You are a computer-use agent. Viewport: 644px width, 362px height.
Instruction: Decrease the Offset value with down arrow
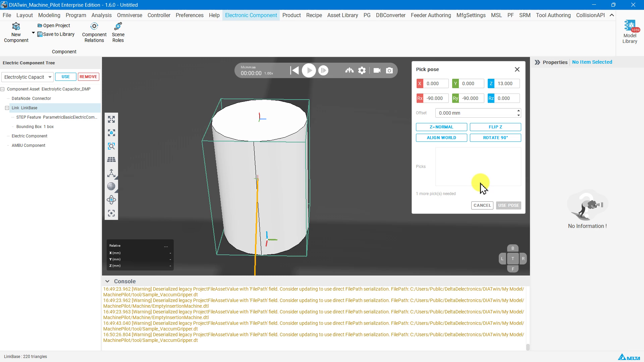519,115
